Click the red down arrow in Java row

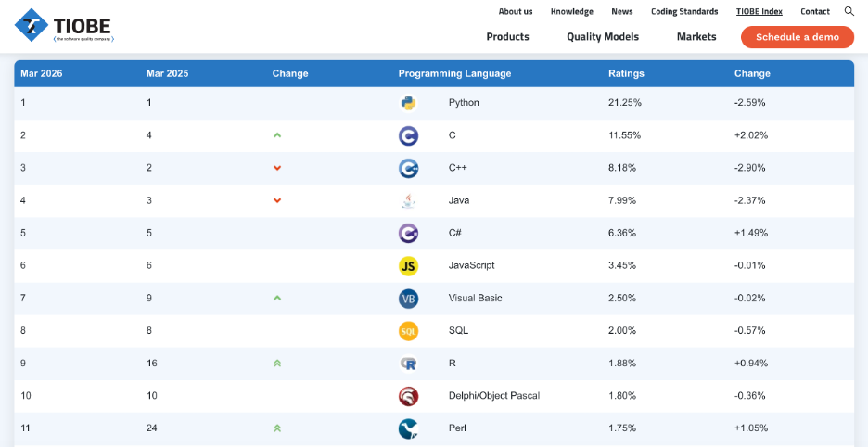point(277,200)
